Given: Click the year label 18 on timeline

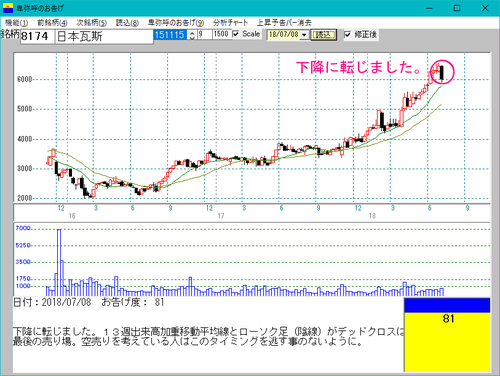Looking at the screenshot, I should click(x=372, y=216).
